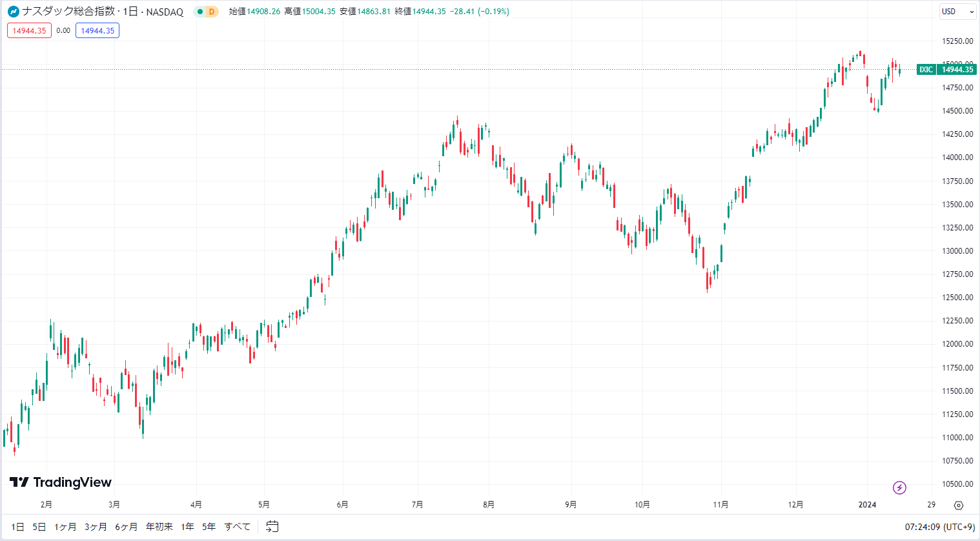Click the orange D data badge
This screenshot has height=541, width=980.
click(x=212, y=12)
